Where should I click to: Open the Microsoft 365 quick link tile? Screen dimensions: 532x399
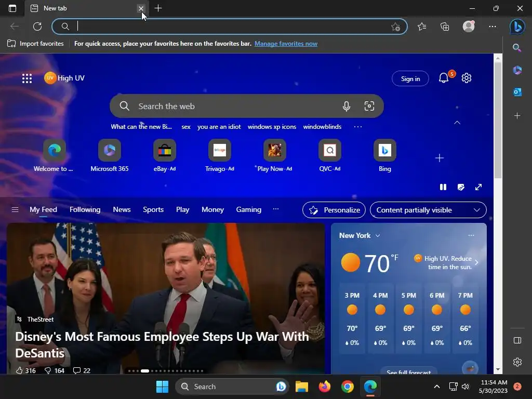(109, 156)
